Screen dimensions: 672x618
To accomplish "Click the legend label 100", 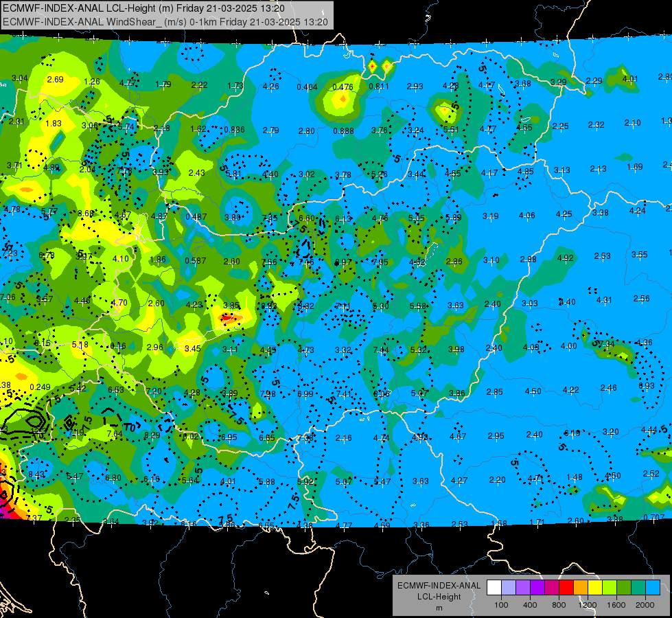I will (x=501, y=605).
